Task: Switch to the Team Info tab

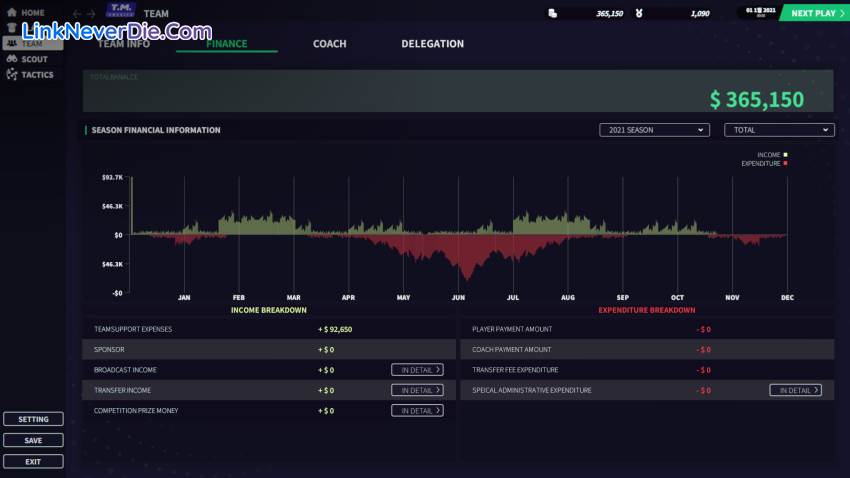Action: pos(124,44)
